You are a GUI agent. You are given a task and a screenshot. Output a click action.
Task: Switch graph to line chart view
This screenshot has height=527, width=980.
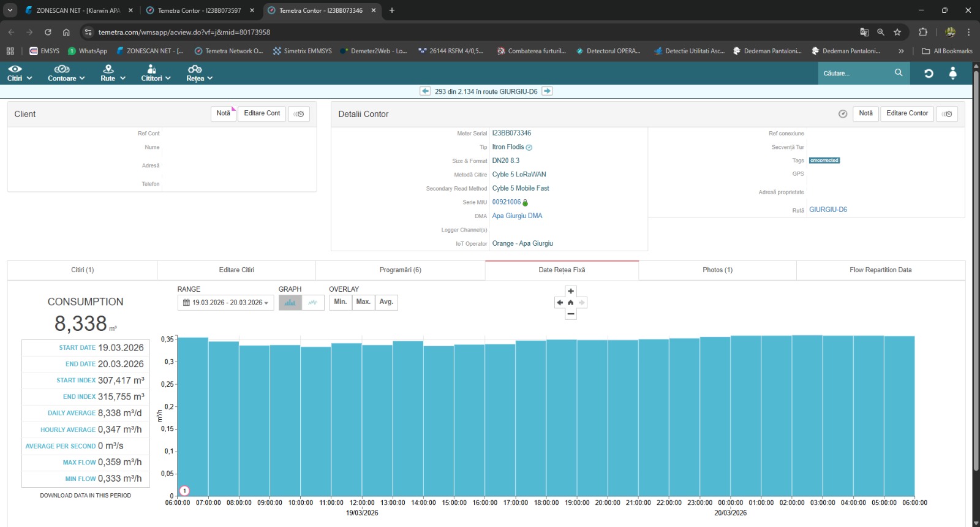(x=313, y=303)
